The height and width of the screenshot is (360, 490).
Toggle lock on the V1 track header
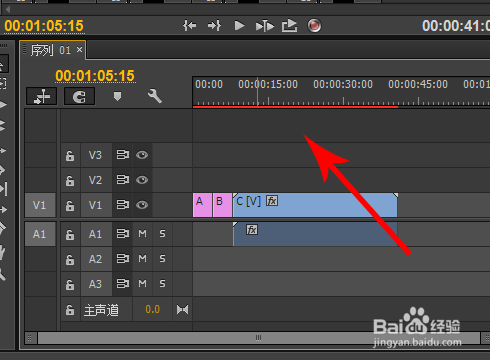[x=70, y=205]
